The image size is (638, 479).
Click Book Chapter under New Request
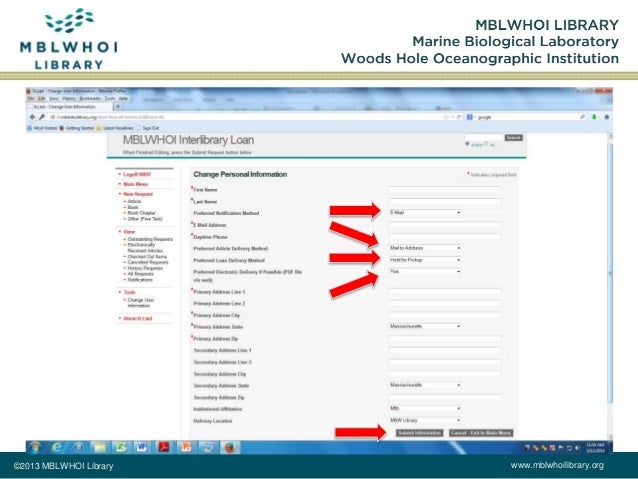141,213
